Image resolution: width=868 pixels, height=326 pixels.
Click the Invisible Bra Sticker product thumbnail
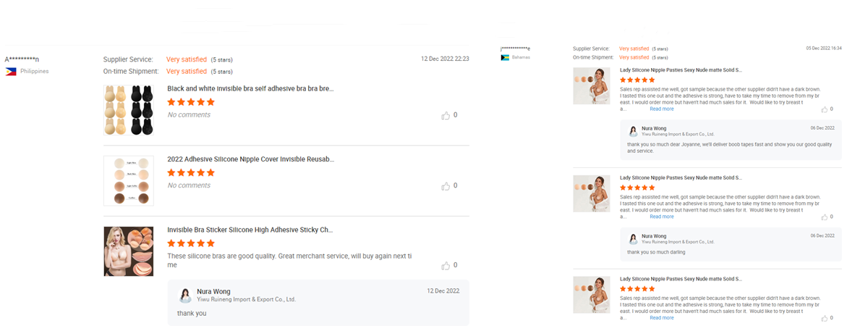pos(129,251)
